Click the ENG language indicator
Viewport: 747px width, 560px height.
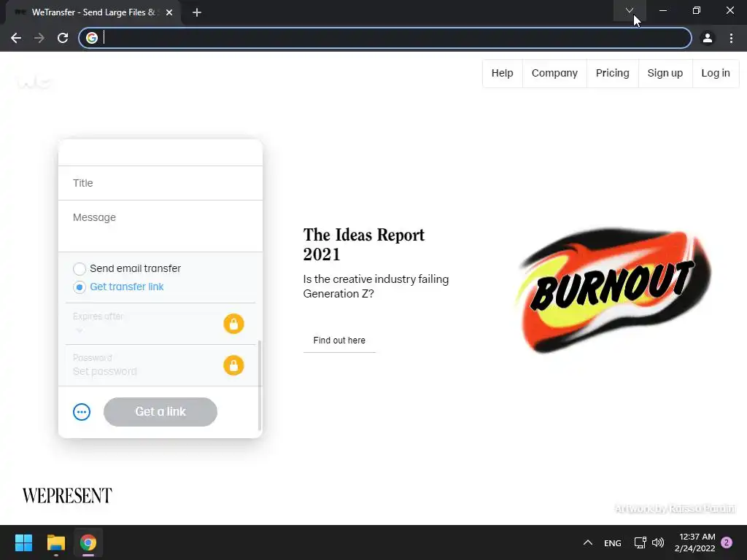[613, 543]
